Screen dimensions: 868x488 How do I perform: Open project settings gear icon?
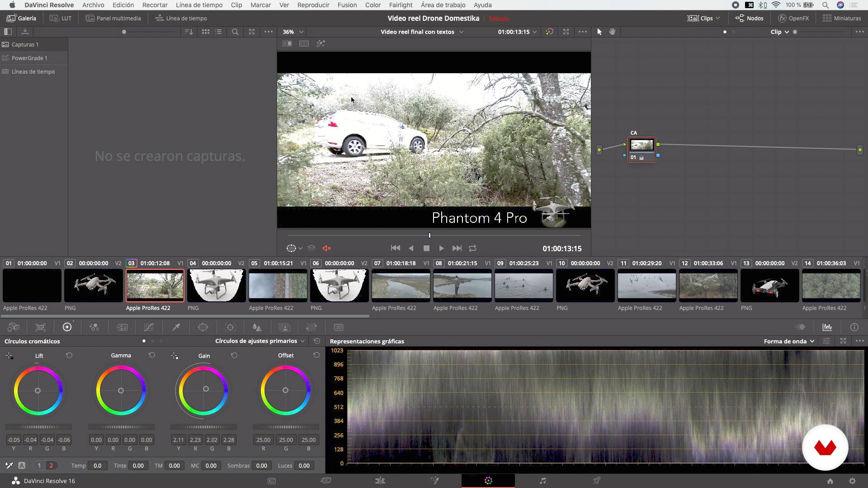point(852,481)
